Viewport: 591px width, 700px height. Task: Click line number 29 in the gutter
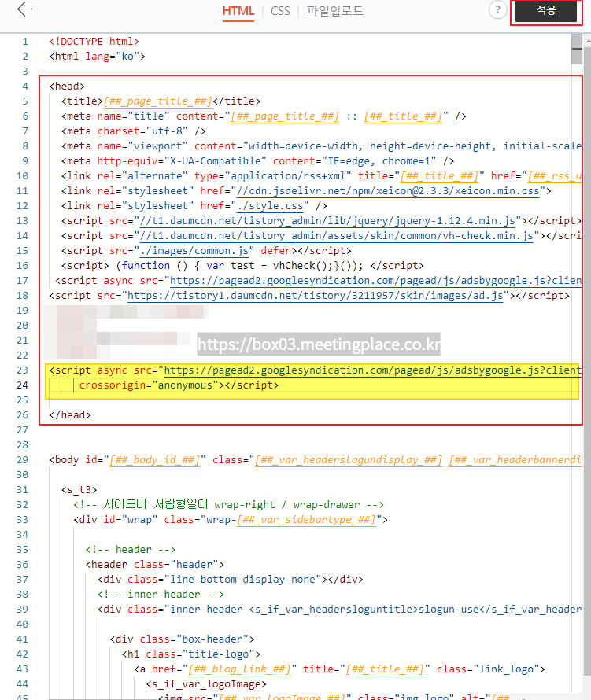[x=22, y=460]
